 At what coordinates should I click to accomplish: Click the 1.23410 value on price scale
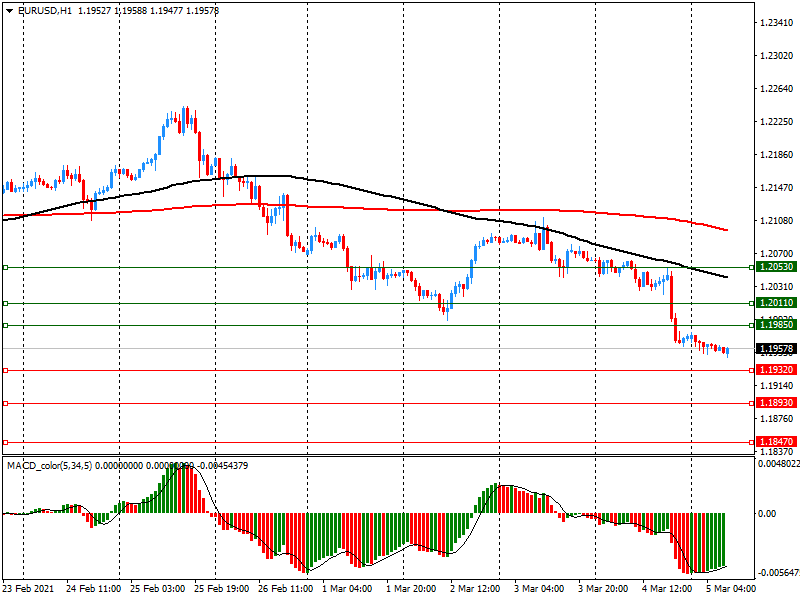point(776,23)
